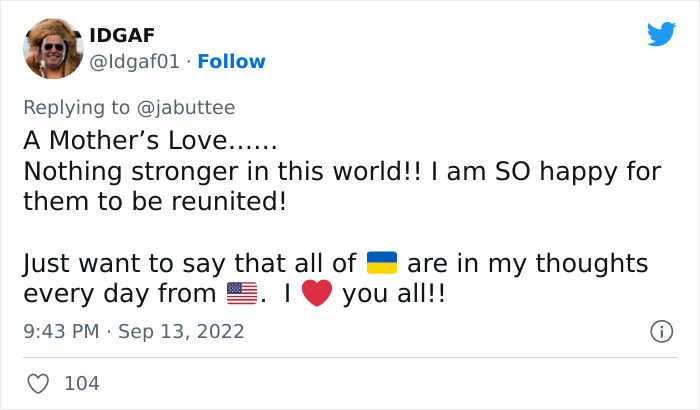Click the 104 likes count
This screenshot has height=410, width=700.
(x=82, y=383)
